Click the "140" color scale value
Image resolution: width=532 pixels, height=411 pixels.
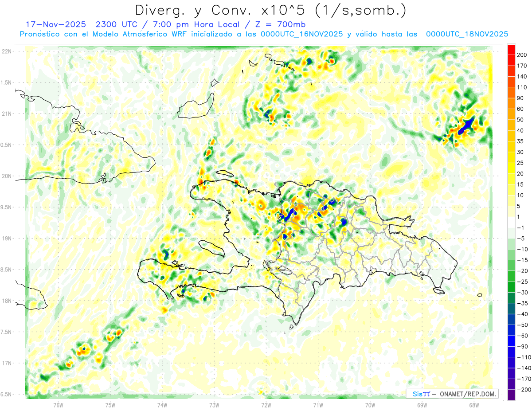(522, 76)
